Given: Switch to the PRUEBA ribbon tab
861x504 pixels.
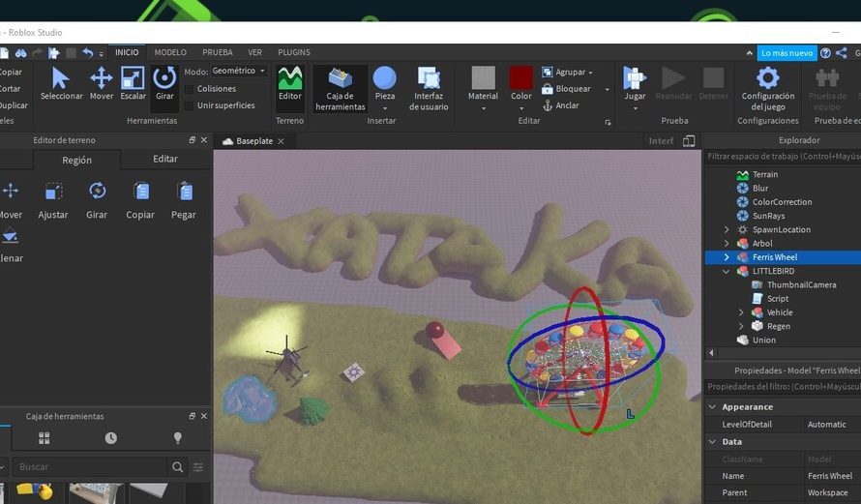Looking at the screenshot, I should click(x=218, y=52).
